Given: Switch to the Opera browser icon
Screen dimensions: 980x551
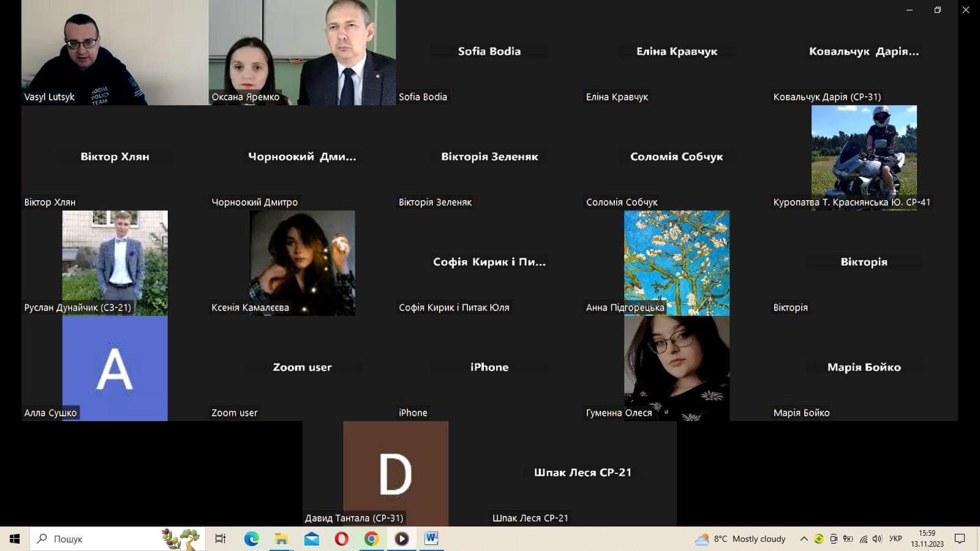Looking at the screenshot, I should 341,539.
